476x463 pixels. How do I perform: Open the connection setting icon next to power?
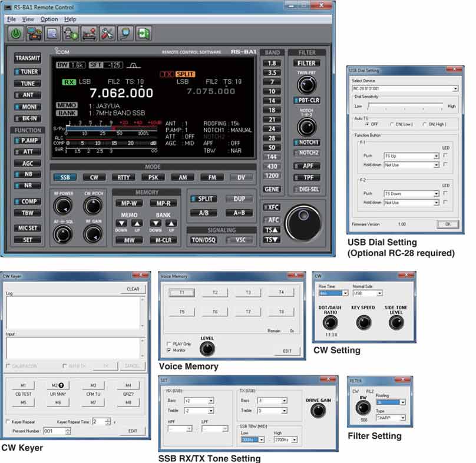(34, 34)
